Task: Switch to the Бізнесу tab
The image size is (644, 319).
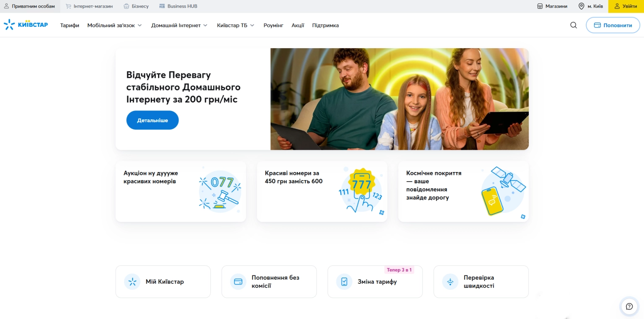Action: [136, 6]
